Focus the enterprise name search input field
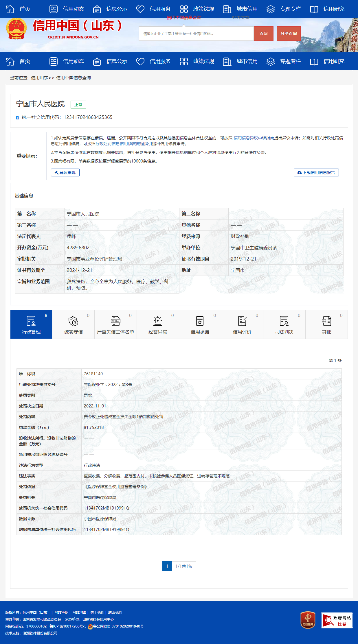The width and height of the screenshot is (358, 644). (x=196, y=34)
